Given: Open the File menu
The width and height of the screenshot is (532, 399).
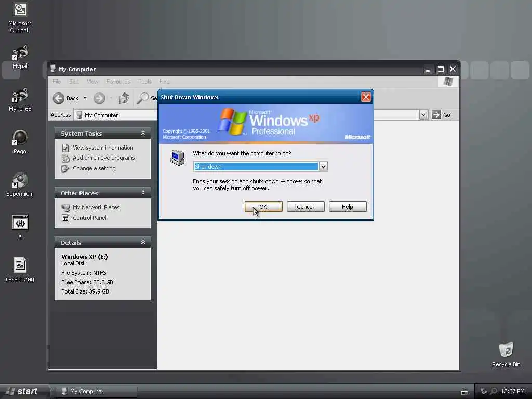Looking at the screenshot, I should click(x=57, y=82).
